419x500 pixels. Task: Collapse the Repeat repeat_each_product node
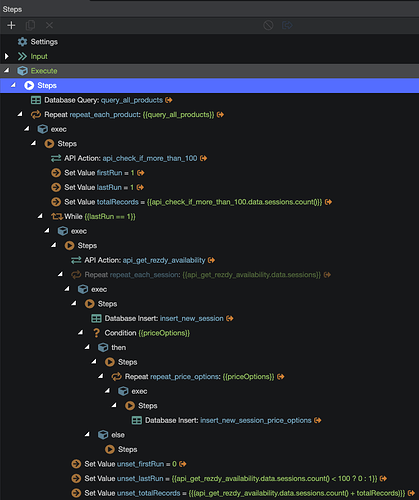click(x=20, y=114)
